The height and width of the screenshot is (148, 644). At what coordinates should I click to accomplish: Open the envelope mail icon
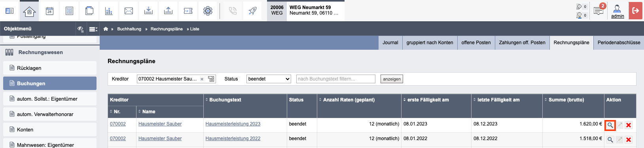tap(129, 11)
